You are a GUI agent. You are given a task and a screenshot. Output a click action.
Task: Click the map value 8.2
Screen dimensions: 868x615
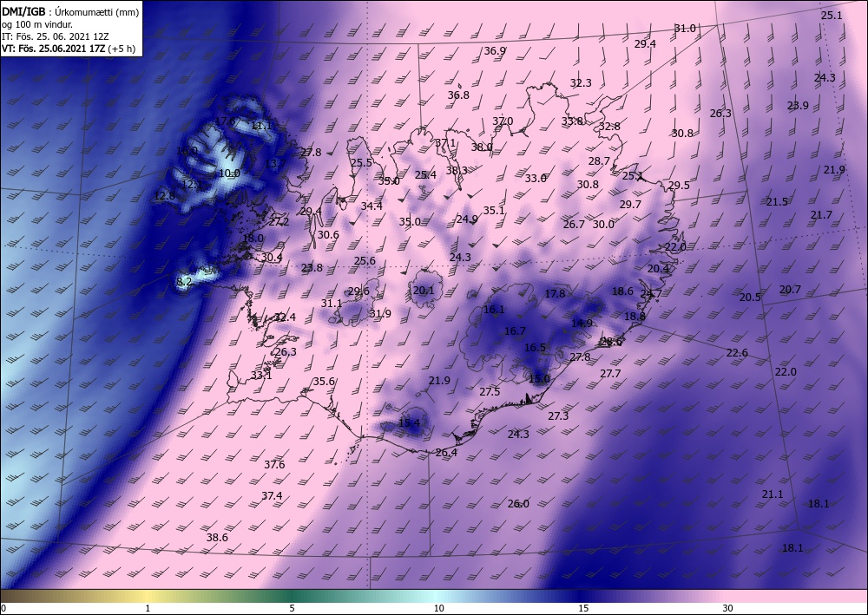184,282
